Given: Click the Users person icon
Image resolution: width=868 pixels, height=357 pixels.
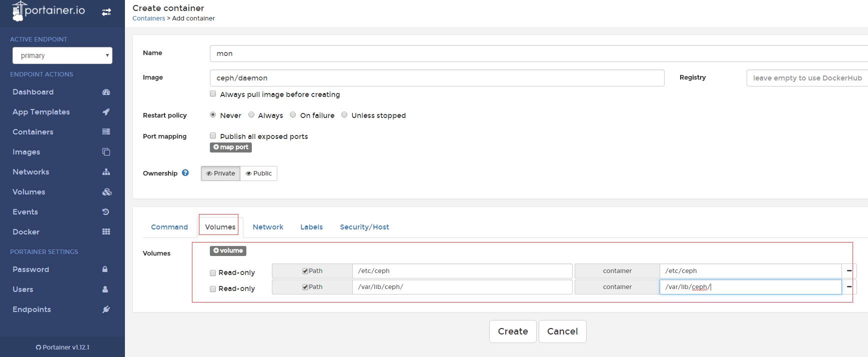Looking at the screenshot, I should coord(105,289).
